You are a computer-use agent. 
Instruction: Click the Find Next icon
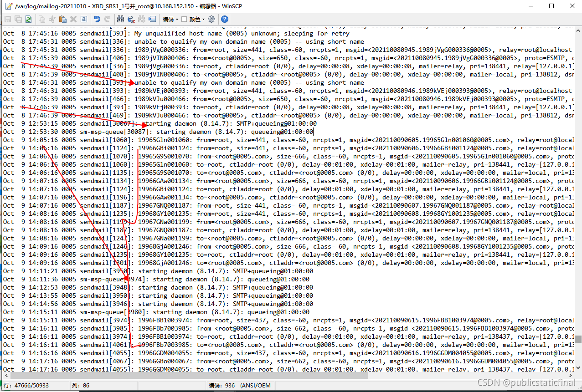(x=142, y=19)
